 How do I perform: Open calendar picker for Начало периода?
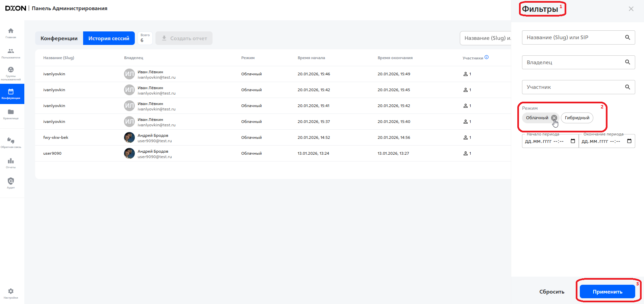573,141
